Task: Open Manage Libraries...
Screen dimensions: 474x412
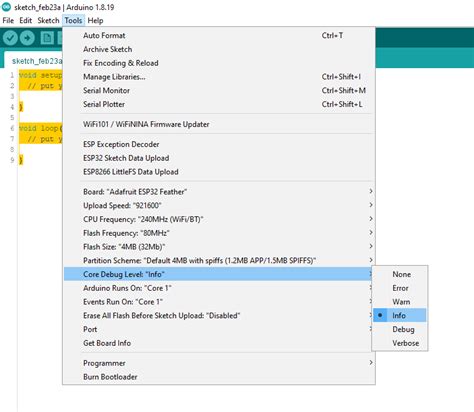Action: pos(219,77)
